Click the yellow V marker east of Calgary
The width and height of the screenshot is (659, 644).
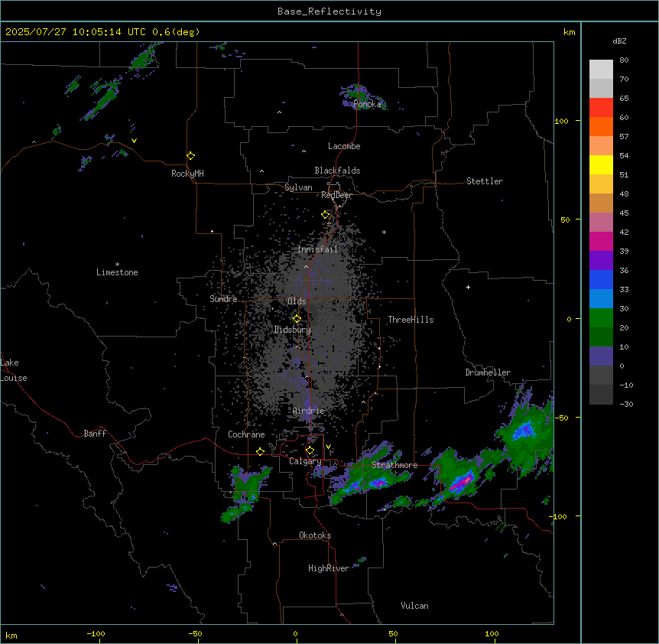[x=328, y=447]
